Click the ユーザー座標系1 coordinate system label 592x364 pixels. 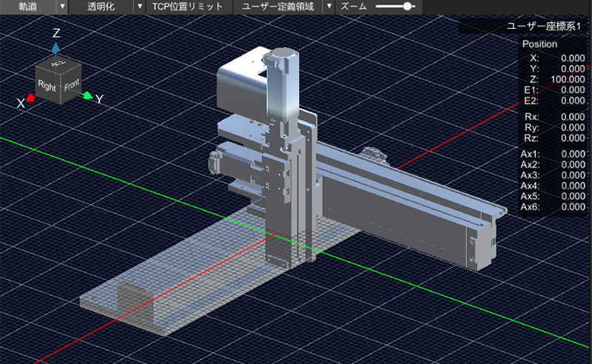click(x=545, y=26)
